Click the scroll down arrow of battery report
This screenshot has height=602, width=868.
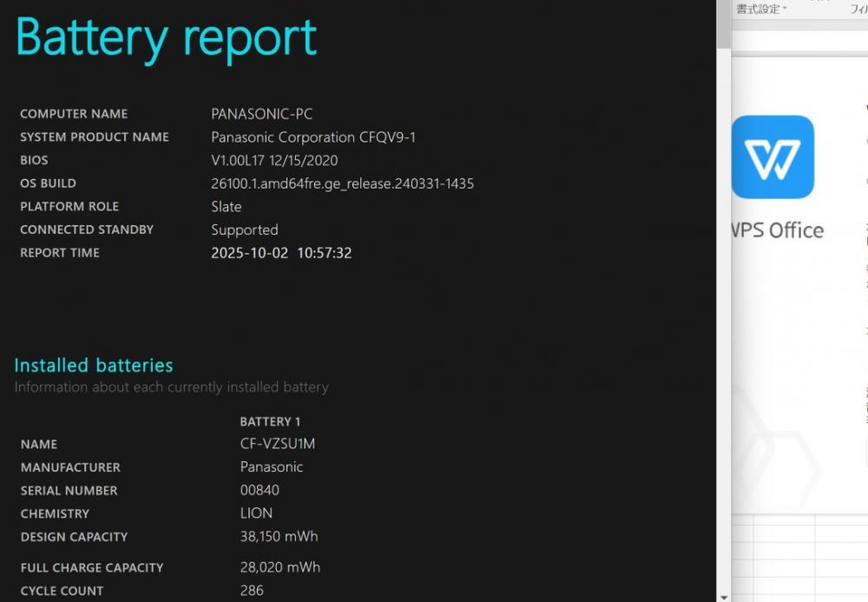(724, 598)
